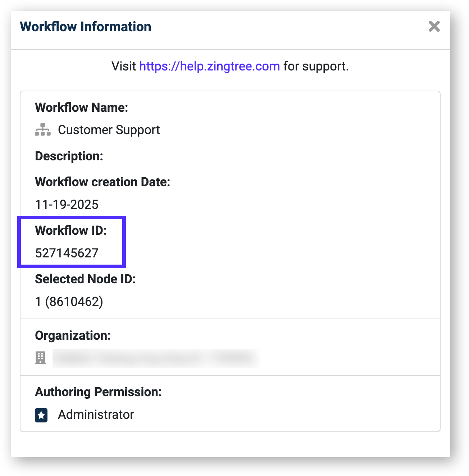Click the Selected Node ID label

coord(85,279)
